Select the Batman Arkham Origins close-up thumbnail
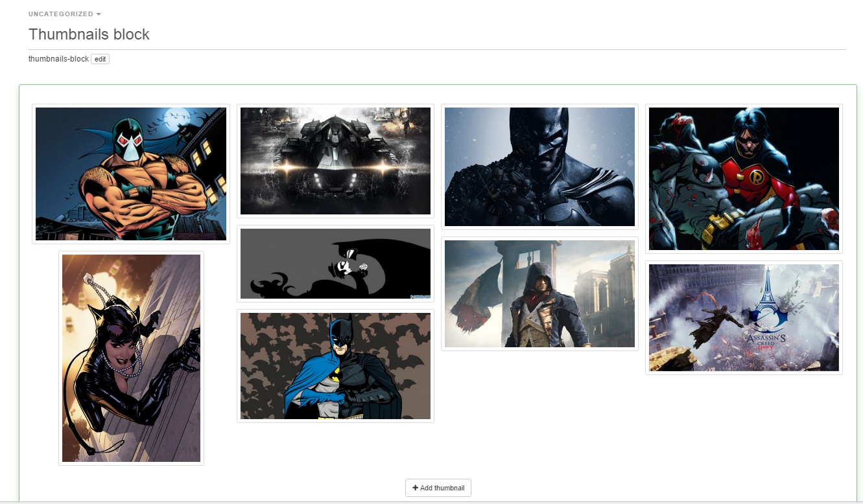This screenshot has height=504, width=863. pyautogui.click(x=539, y=166)
